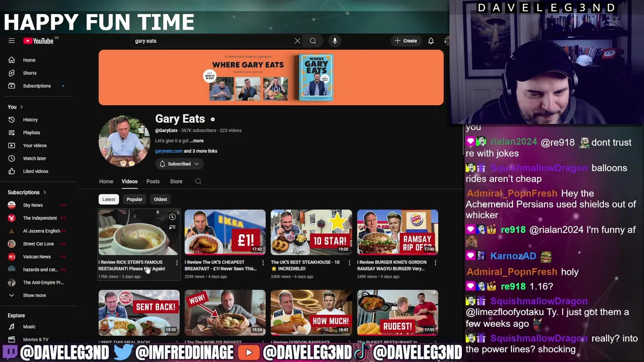Image resolution: width=644 pixels, height=362 pixels.
Task: Add Rick Stein video to Watch later clock icon
Action: (172, 217)
